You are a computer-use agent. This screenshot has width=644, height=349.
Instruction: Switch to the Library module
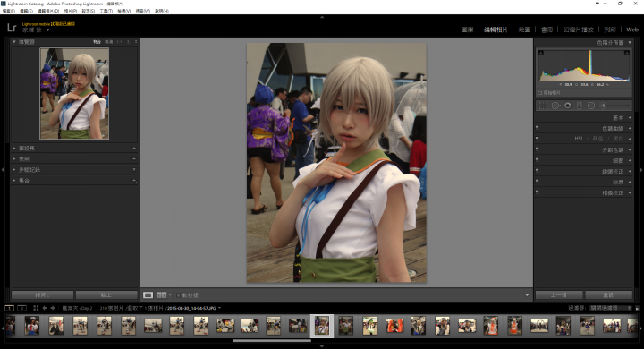coord(468,30)
